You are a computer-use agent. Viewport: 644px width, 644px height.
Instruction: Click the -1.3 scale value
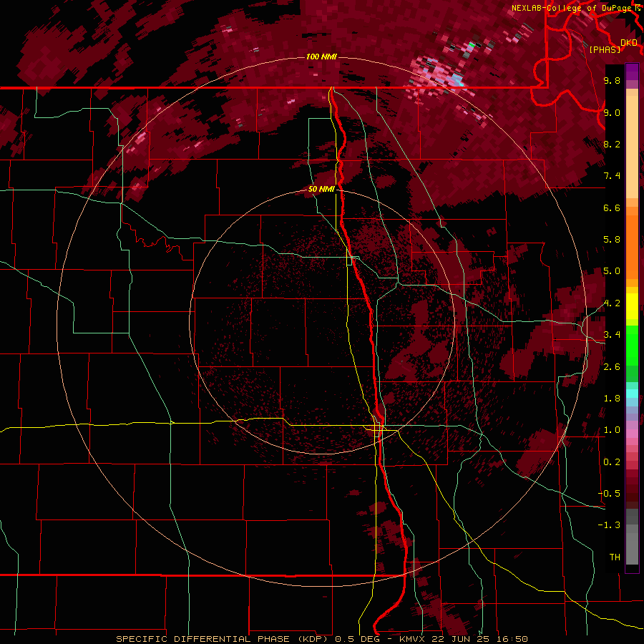click(609, 525)
